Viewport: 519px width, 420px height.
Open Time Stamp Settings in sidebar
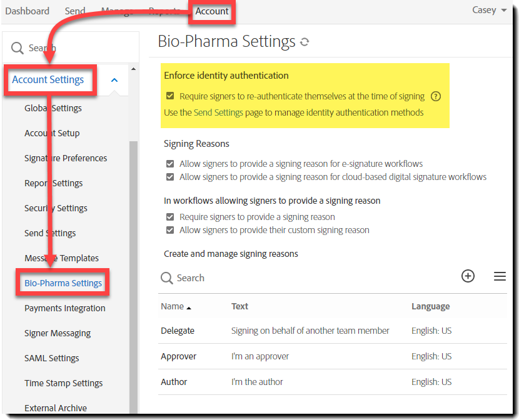[64, 383]
